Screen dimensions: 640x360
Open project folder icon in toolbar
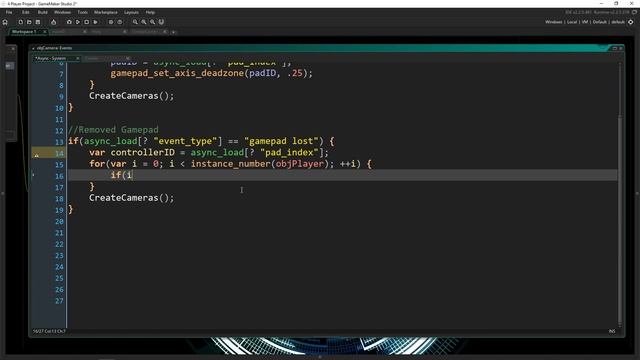tap(29, 22)
